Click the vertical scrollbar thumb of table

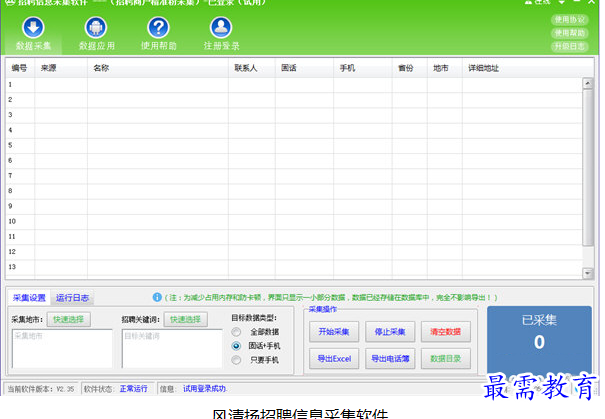587,167
